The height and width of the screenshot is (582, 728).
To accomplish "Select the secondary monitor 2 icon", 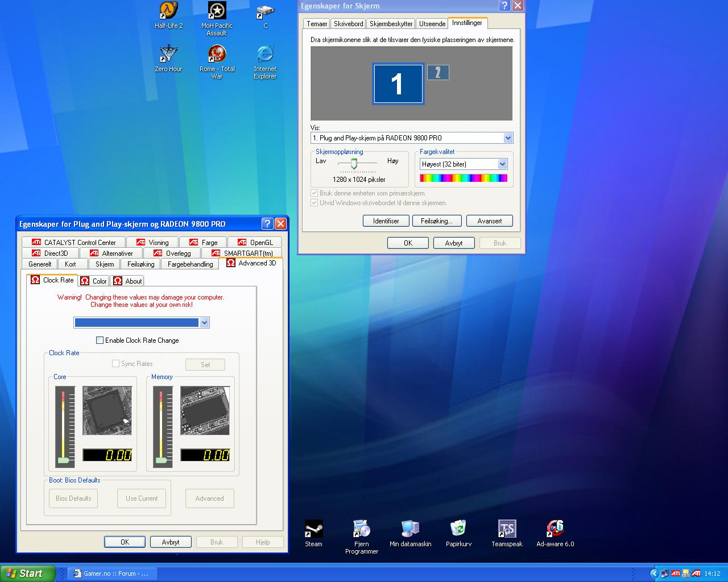I will (438, 72).
